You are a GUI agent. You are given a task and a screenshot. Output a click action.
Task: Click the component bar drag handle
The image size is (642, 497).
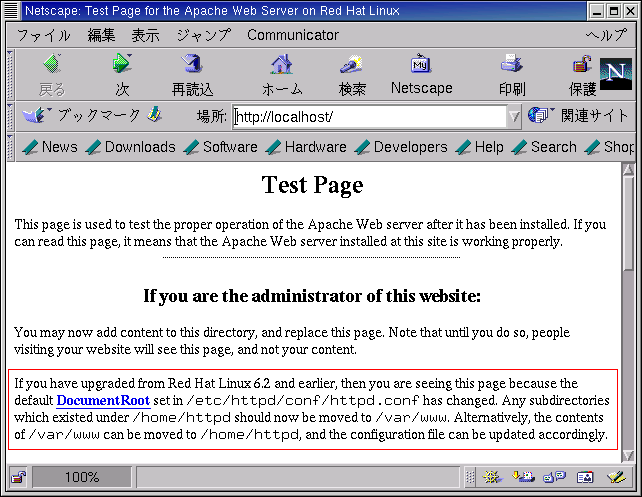point(470,477)
